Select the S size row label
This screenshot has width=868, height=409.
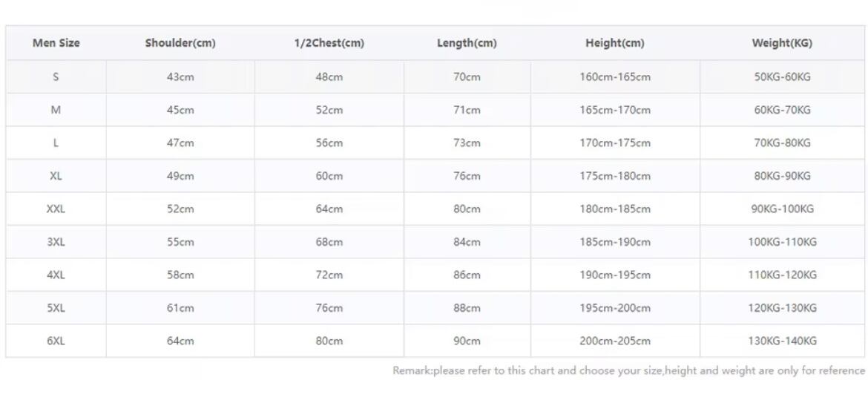56,77
